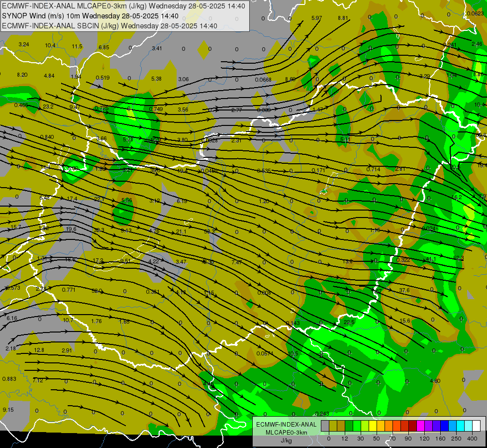
Task: Click the bright green legend swatch
Action: tap(357, 426)
